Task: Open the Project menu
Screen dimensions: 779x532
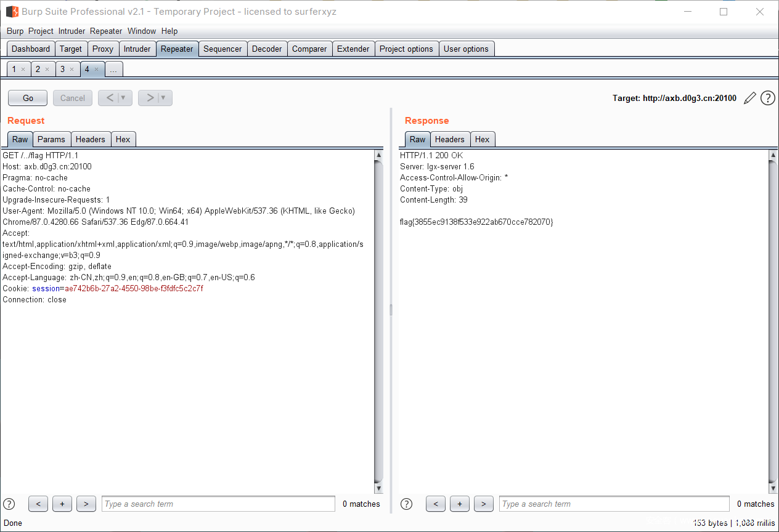Action: 41,31
